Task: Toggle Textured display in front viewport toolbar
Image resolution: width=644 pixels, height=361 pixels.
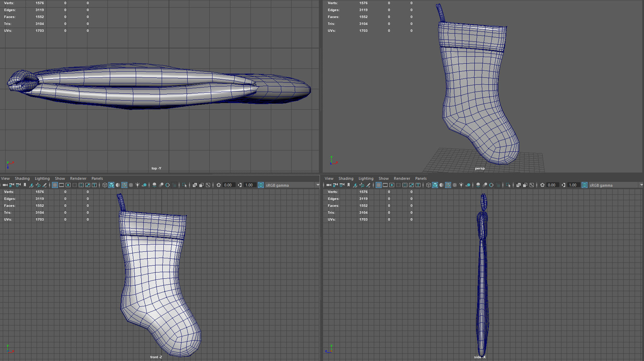Action: 131,185
